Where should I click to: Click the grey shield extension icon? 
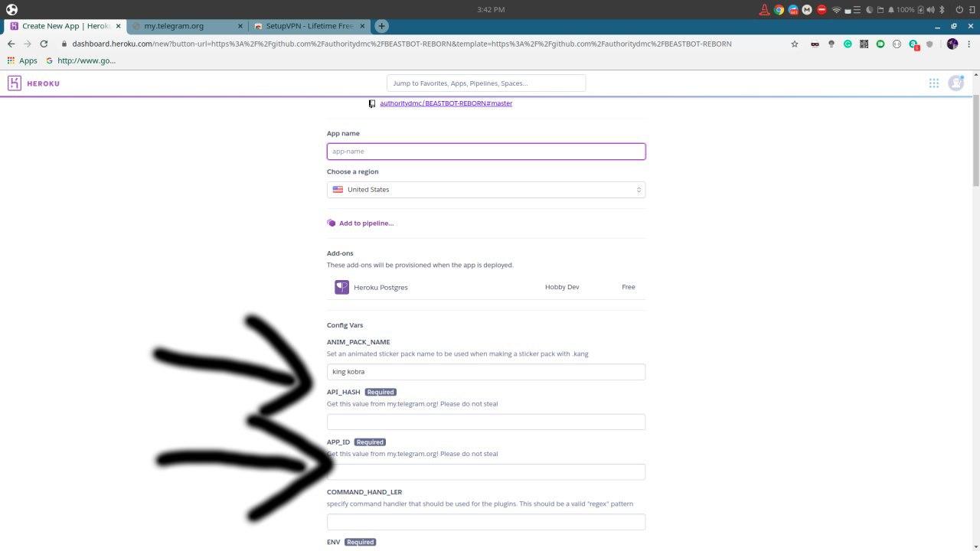929,44
